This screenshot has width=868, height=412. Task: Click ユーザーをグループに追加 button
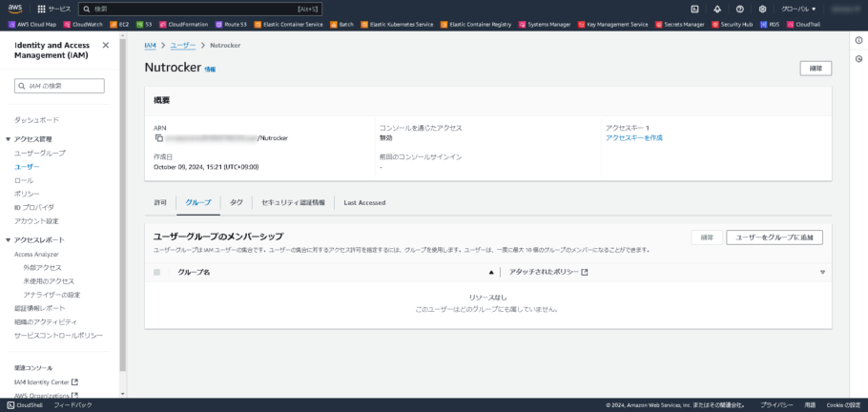click(775, 237)
